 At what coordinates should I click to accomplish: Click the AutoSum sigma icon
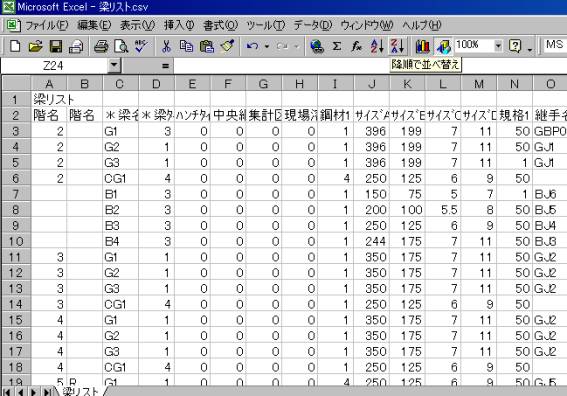pos(337,46)
